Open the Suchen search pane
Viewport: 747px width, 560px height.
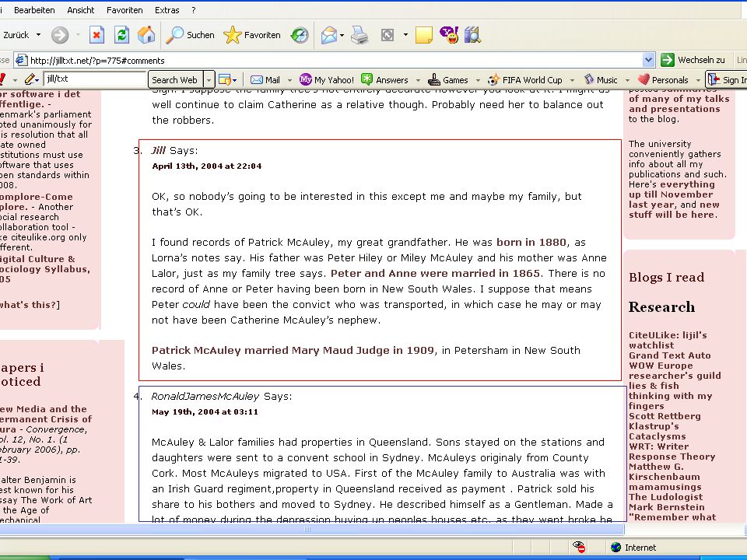click(190, 35)
